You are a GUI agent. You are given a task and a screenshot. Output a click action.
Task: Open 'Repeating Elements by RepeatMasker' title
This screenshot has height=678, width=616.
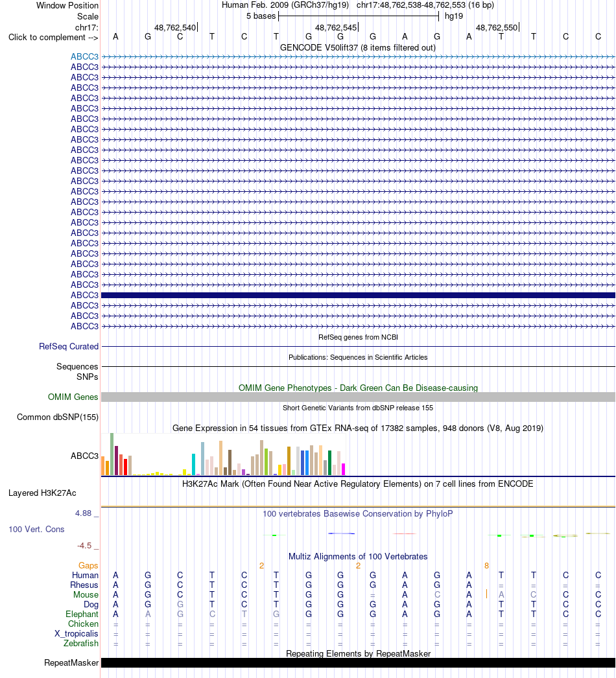pyautogui.click(x=358, y=654)
